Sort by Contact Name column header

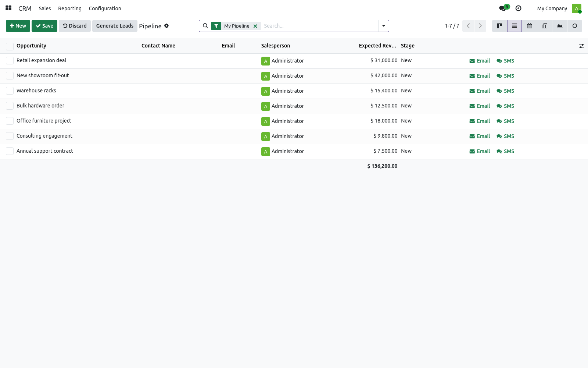coord(158,46)
